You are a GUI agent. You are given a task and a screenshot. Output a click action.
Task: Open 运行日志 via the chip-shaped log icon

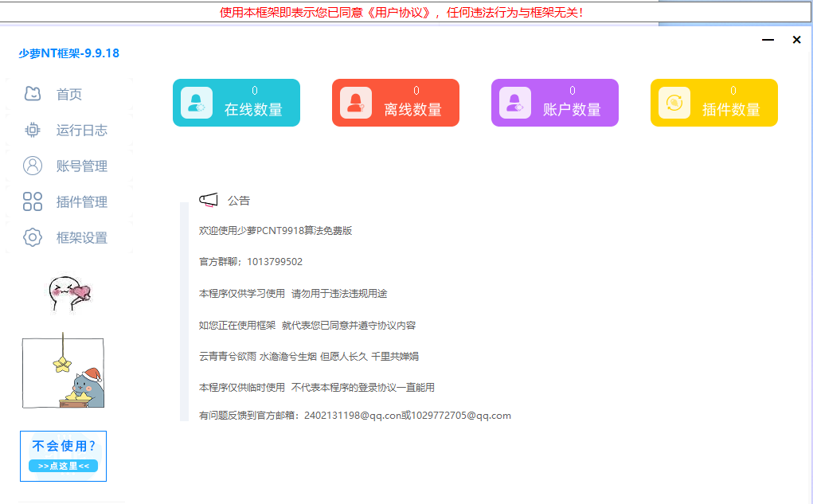click(x=32, y=130)
